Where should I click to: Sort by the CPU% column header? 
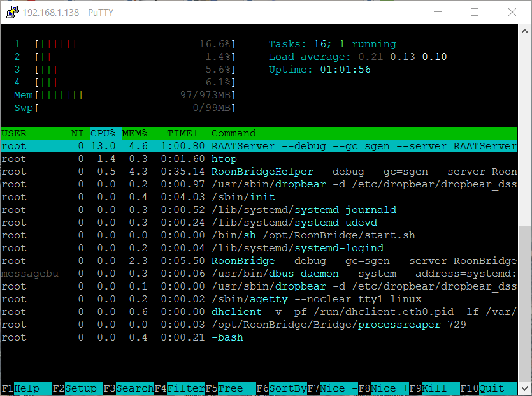(103, 133)
